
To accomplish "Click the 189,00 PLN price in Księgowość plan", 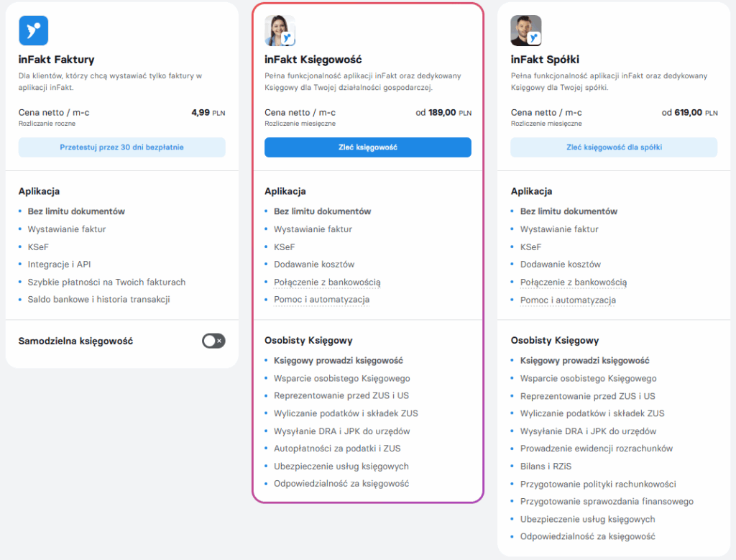I will coord(443,112).
